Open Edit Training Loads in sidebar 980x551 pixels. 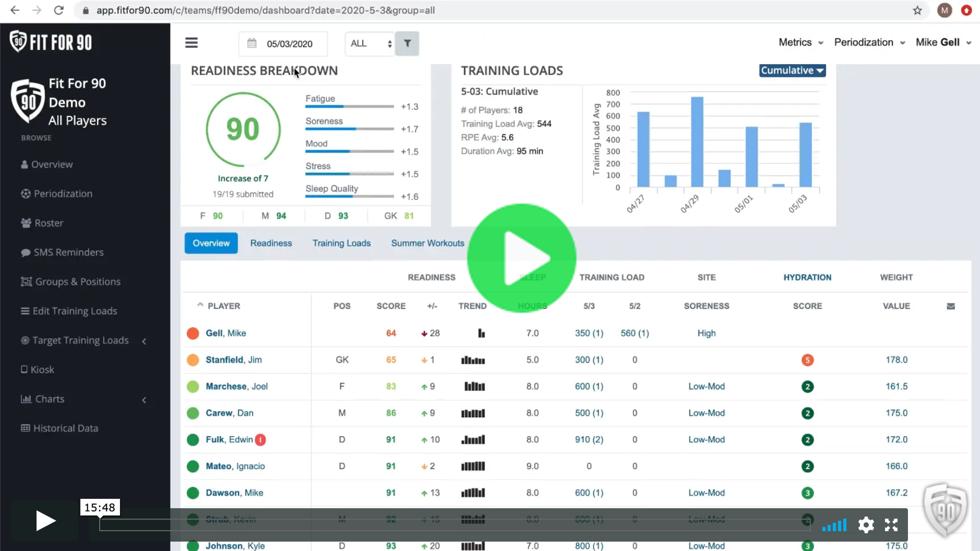click(69, 311)
